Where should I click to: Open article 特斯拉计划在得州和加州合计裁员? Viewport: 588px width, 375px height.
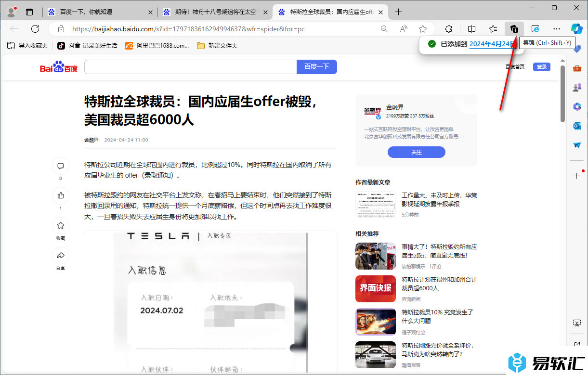pyautogui.click(x=439, y=284)
